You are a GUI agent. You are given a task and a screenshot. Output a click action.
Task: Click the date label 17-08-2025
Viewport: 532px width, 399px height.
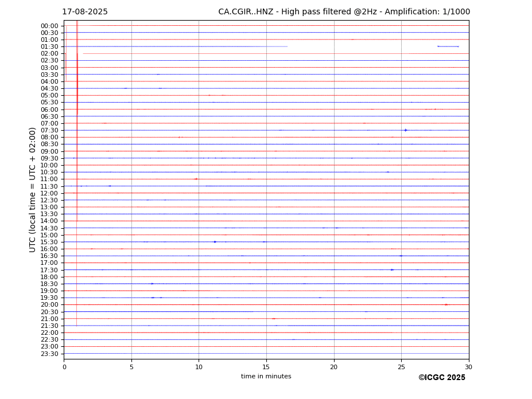coord(85,12)
